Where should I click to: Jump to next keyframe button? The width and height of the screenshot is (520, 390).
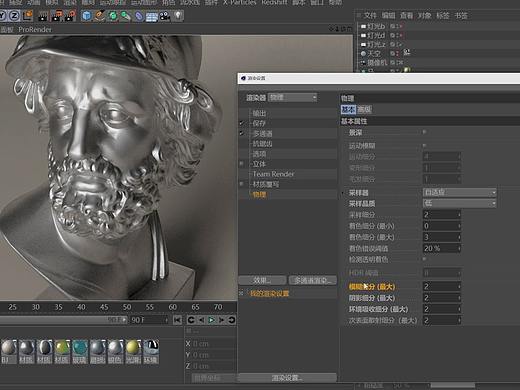coord(232,320)
